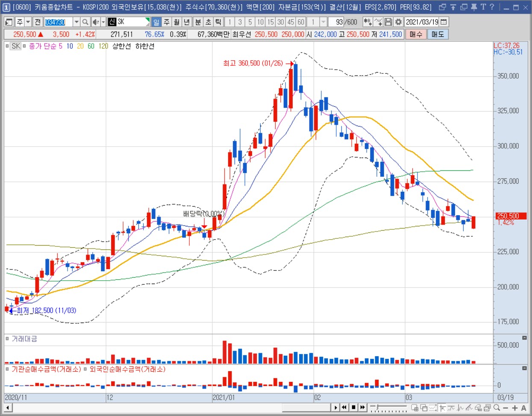The width and height of the screenshot is (532, 416).
Task: Edit the 93 candle count field
Action: (336, 22)
